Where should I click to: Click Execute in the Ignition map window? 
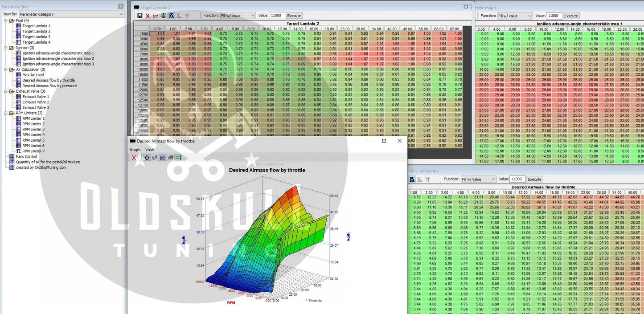click(571, 16)
